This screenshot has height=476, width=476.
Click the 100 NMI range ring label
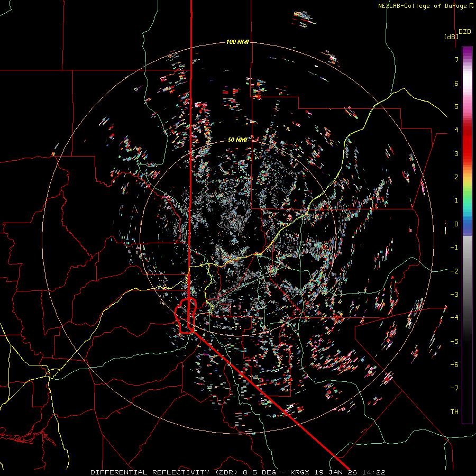(237, 42)
